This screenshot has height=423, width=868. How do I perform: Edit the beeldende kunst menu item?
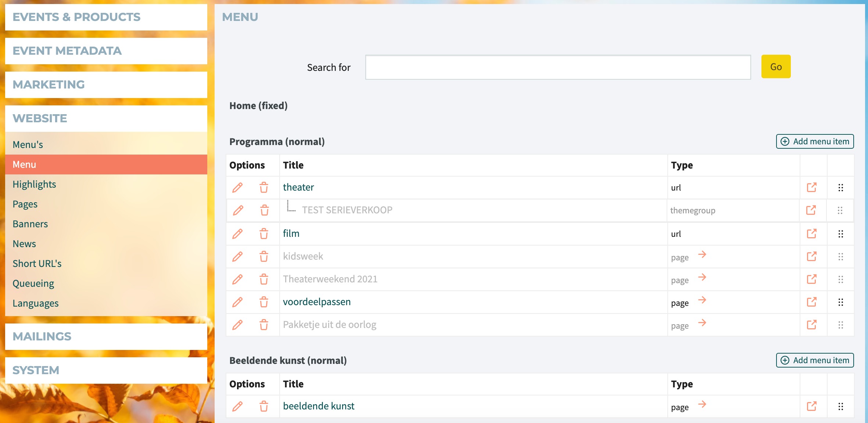coord(237,406)
